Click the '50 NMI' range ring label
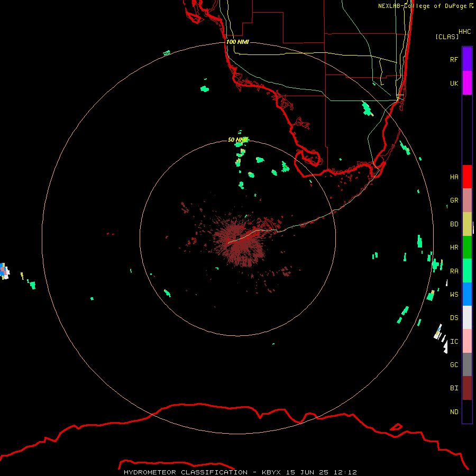Viewport: 476px width, 476px height. click(x=237, y=140)
